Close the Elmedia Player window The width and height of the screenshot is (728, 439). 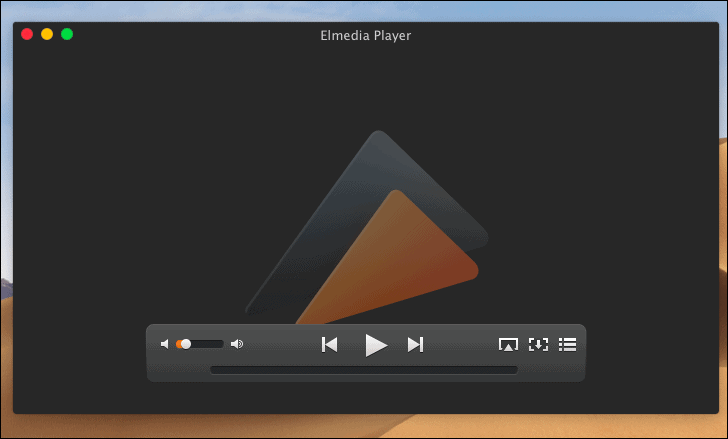(x=27, y=34)
